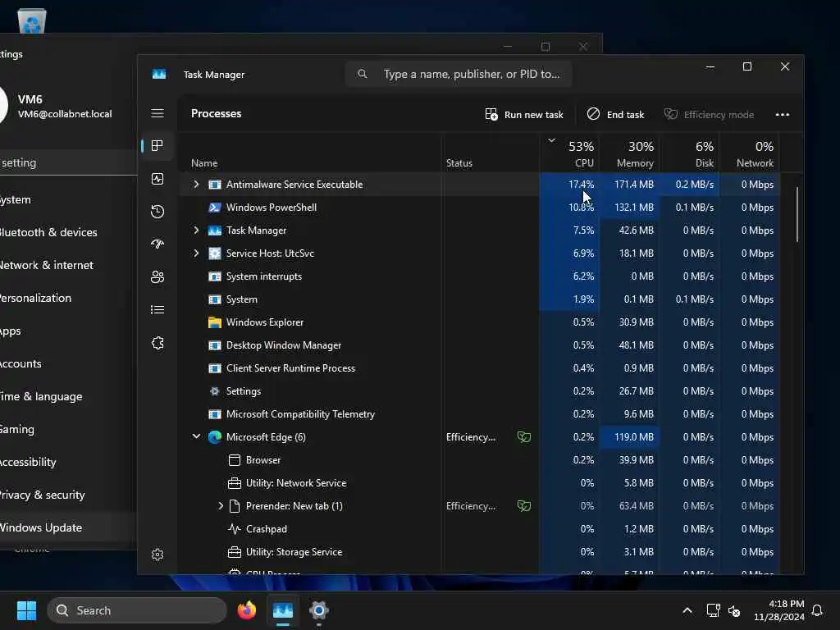Viewport: 840px width, 630px height.
Task: Expand the Task Manager process group
Action: tap(196, 231)
